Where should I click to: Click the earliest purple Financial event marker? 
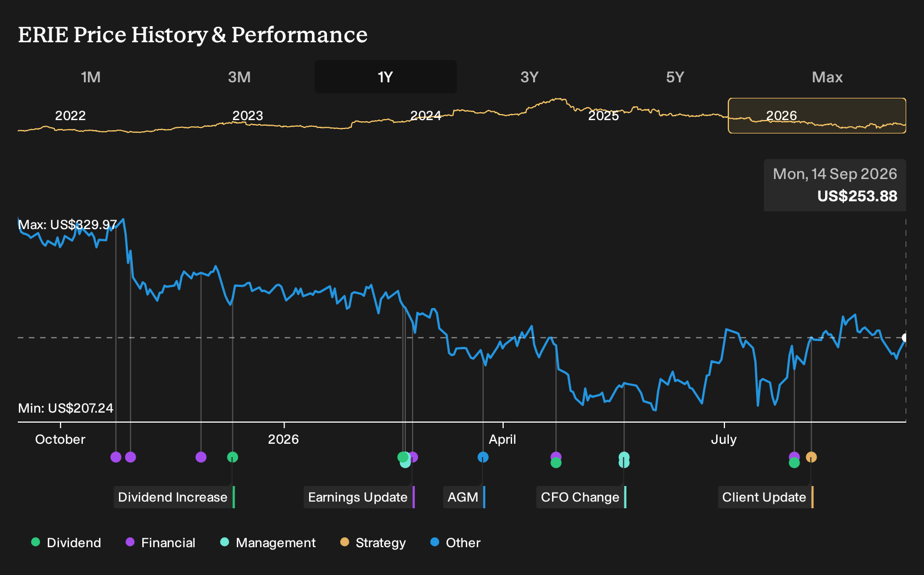pos(116,457)
